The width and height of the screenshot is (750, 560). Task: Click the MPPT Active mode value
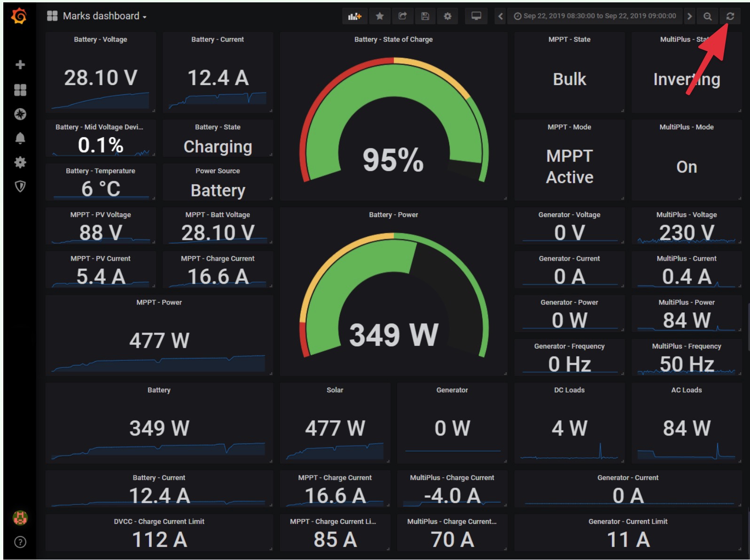click(x=570, y=167)
